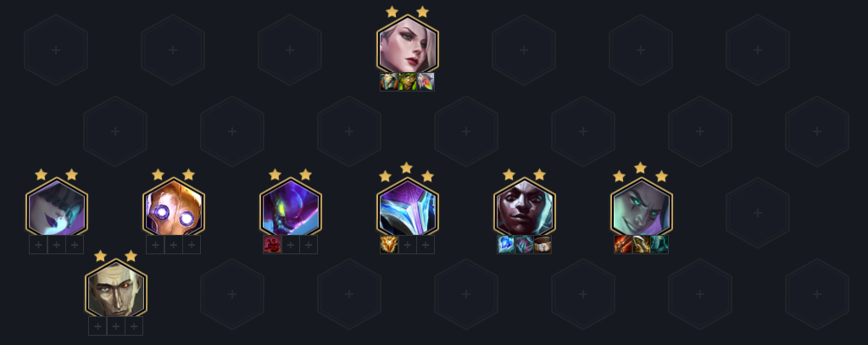This screenshot has height=345, width=868.
Task: Add an item to Kha'Zix's last empty slot
Action: [309, 244]
